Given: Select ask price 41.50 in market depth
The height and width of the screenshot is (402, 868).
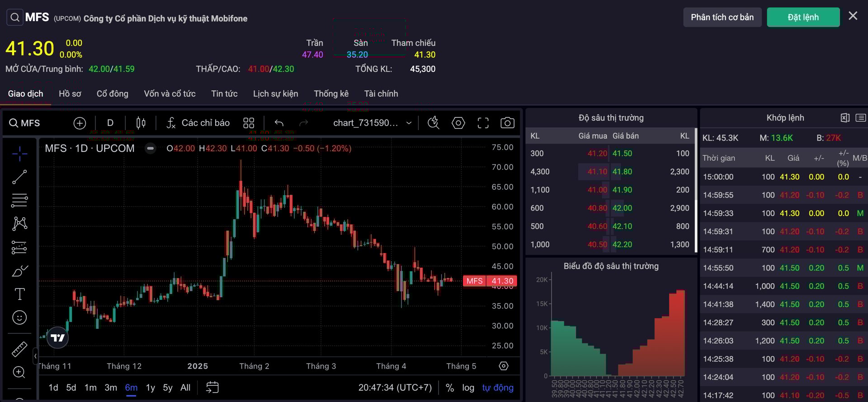Looking at the screenshot, I should coord(623,154).
